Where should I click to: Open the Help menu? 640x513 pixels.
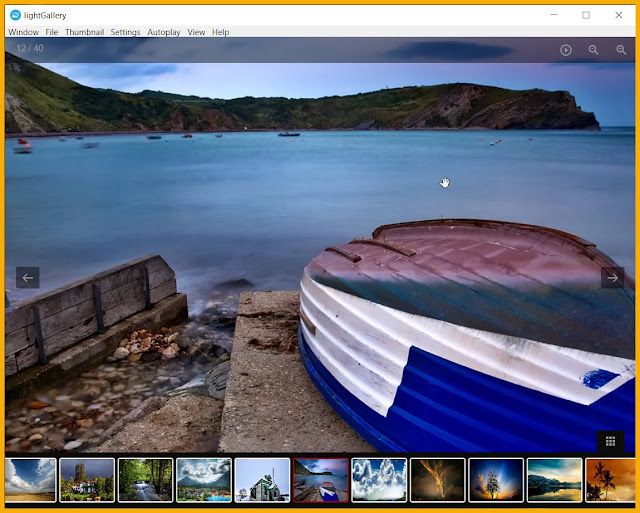(220, 32)
